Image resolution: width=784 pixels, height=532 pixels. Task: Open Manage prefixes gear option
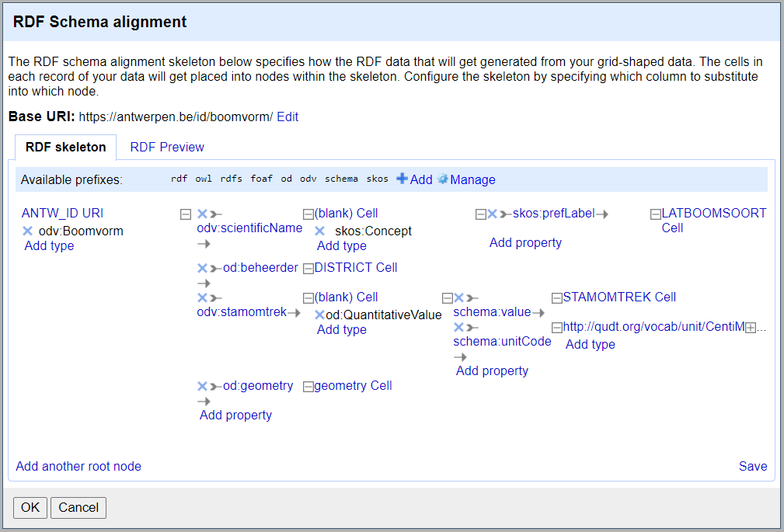click(x=466, y=179)
